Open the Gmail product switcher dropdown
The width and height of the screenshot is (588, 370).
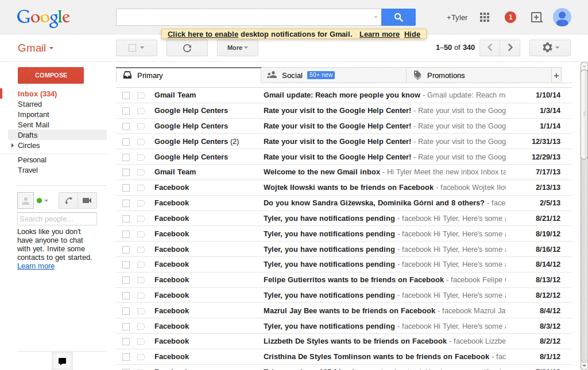(x=36, y=48)
